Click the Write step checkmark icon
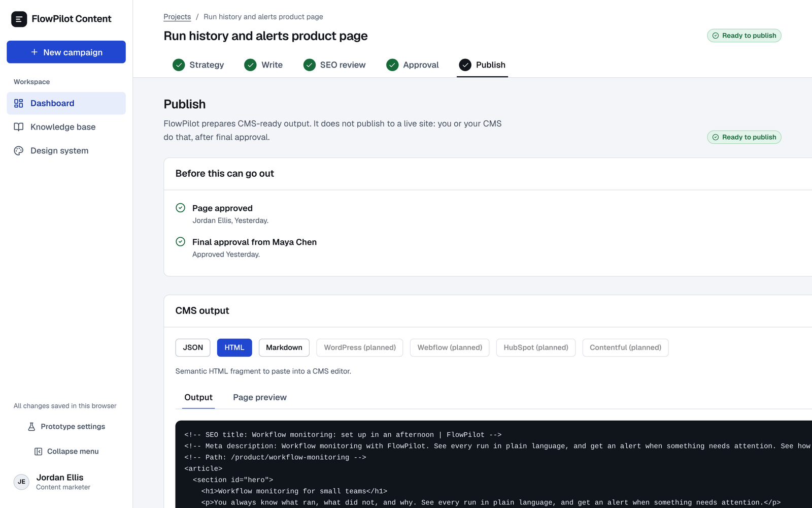The width and height of the screenshot is (812, 508). pos(250,65)
